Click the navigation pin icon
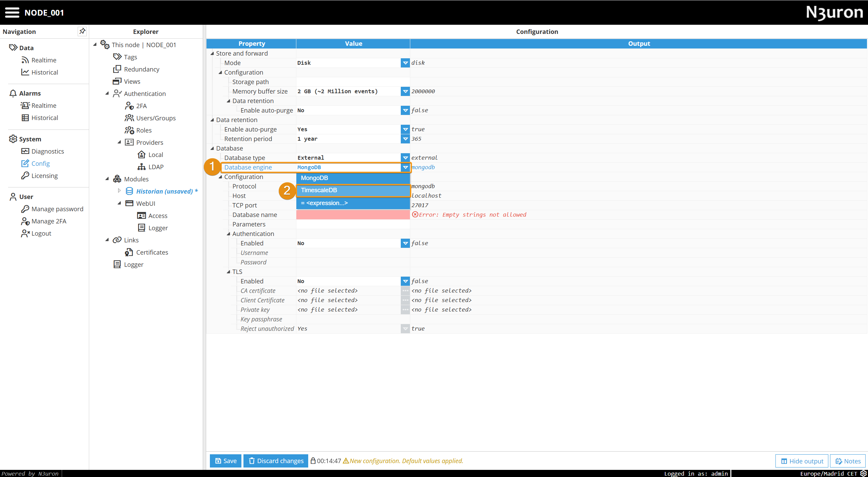The height and width of the screenshot is (477, 868). (82, 31)
